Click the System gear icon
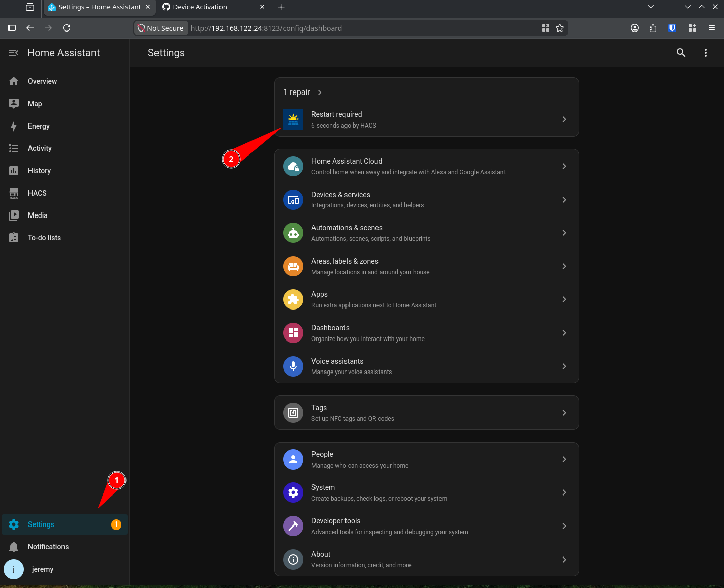Viewport: 724px width, 588px height. click(293, 492)
